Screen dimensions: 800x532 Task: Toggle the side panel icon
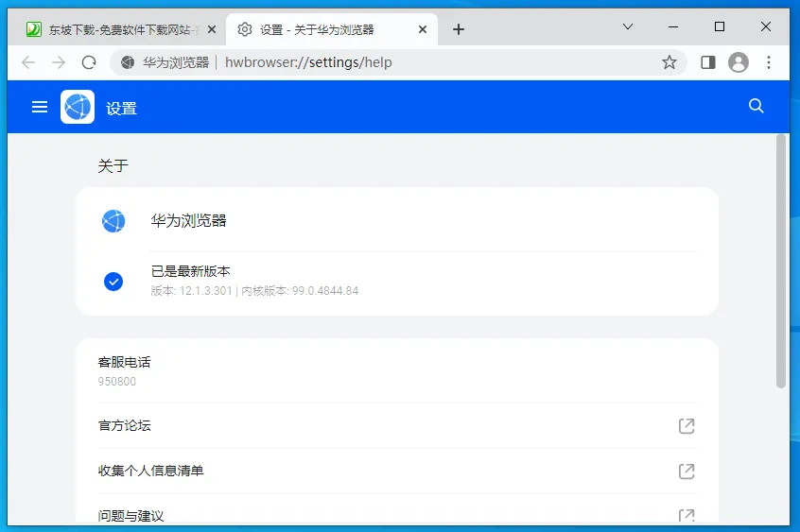coord(708,62)
